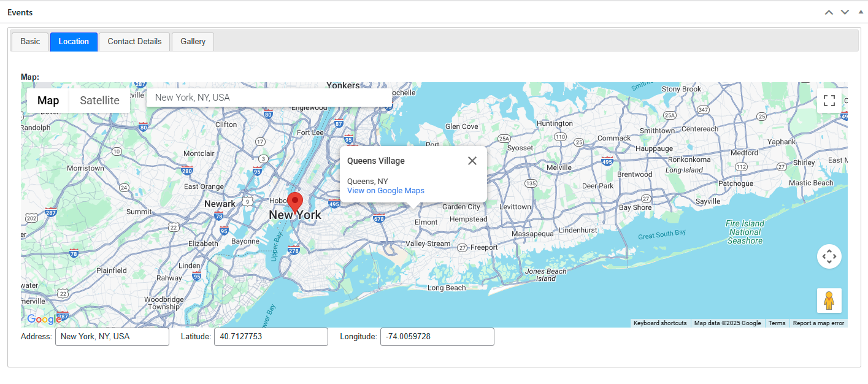
Task: Select the Map view type
Action: click(x=48, y=101)
